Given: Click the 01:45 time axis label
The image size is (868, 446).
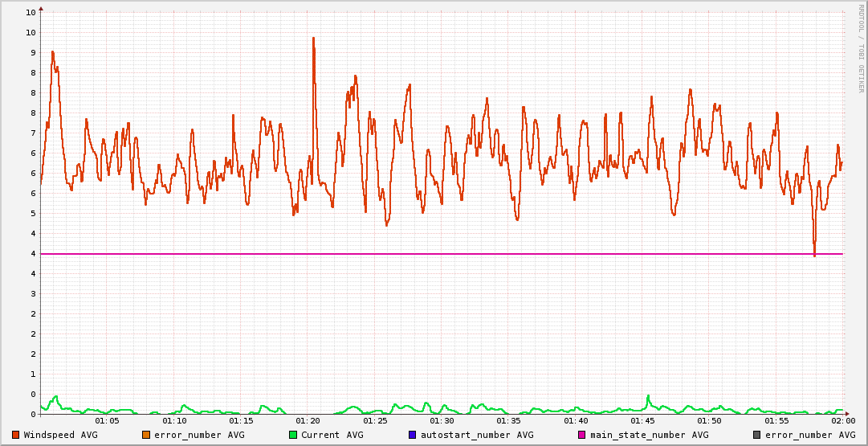Looking at the screenshot, I should pyautogui.click(x=642, y=420).
